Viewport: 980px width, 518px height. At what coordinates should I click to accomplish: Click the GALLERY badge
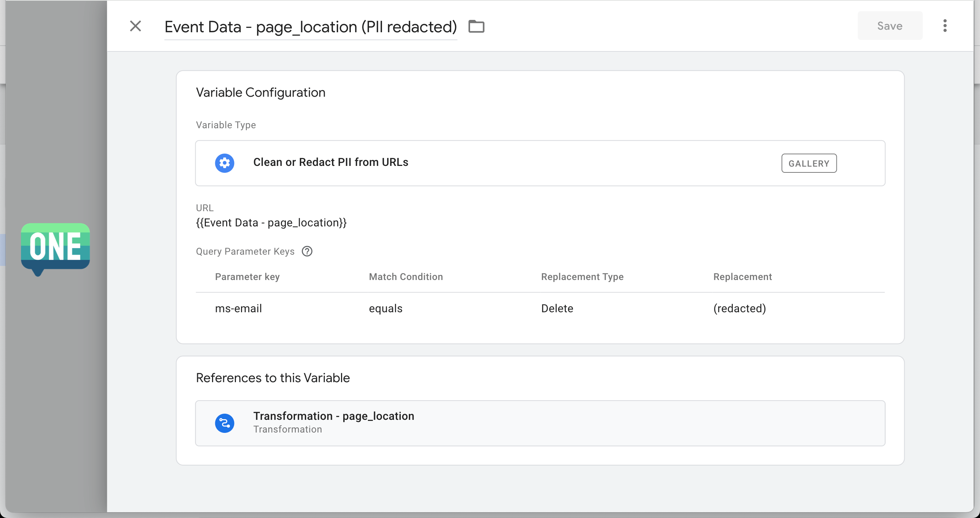coord(809,163)
